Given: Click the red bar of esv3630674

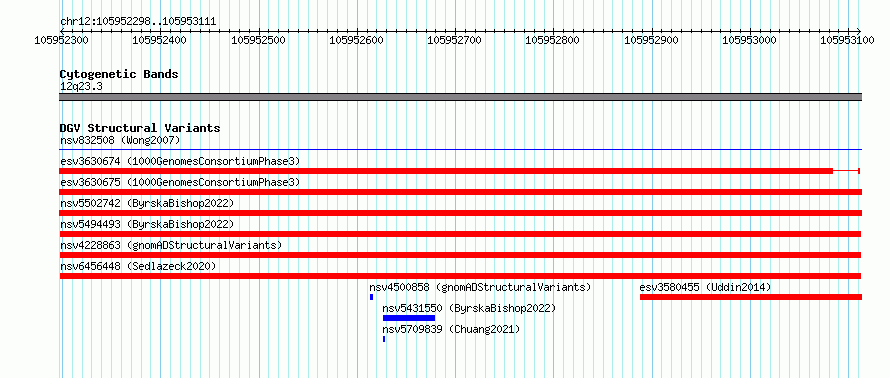Looking at the screenshot, I should coord(446,171).
